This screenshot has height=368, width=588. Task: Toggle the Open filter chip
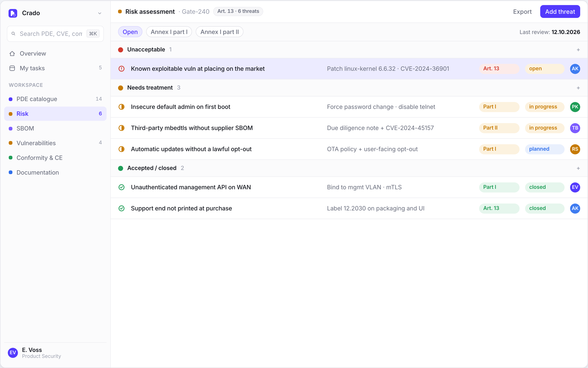coord(130,32)
